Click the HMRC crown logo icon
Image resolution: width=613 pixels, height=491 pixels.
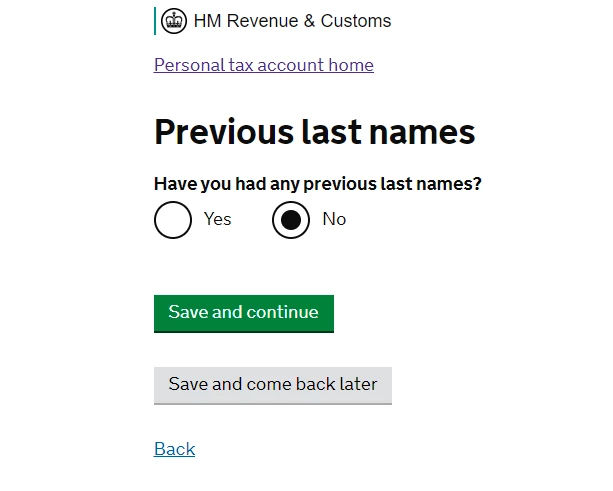click(x=174, y=21)
